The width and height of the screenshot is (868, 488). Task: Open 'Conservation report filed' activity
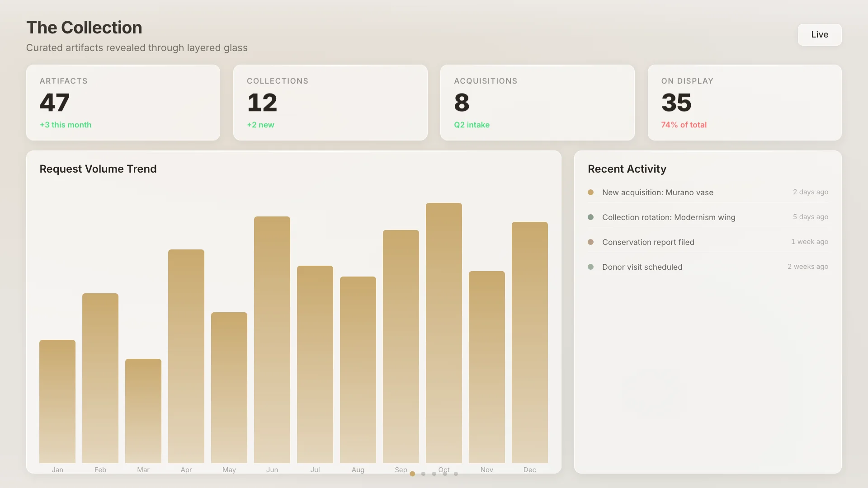708,242
